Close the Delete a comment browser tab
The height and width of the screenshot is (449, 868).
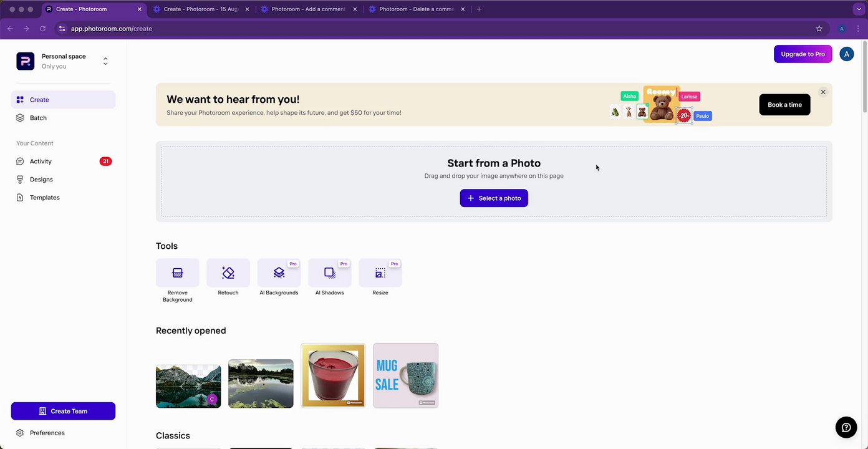(463, 9)
